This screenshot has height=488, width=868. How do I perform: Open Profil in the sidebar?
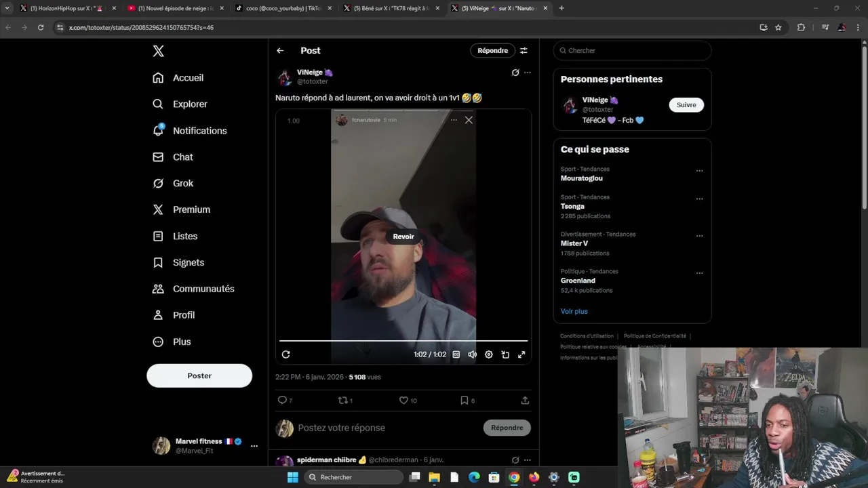pyautogui.click(x=174, y=316)
